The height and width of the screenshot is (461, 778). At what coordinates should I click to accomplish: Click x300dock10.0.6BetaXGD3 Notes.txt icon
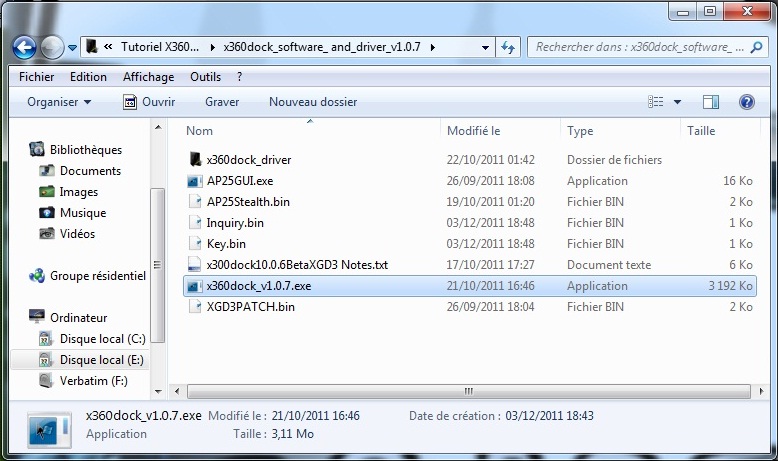194,264
